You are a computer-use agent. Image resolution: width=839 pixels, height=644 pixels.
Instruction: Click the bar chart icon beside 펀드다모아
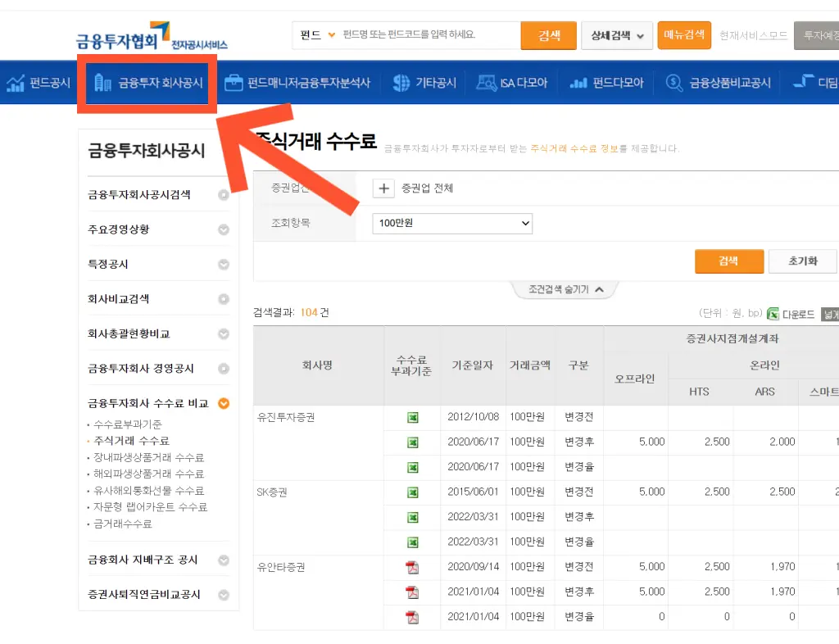(x=578, y=83)
